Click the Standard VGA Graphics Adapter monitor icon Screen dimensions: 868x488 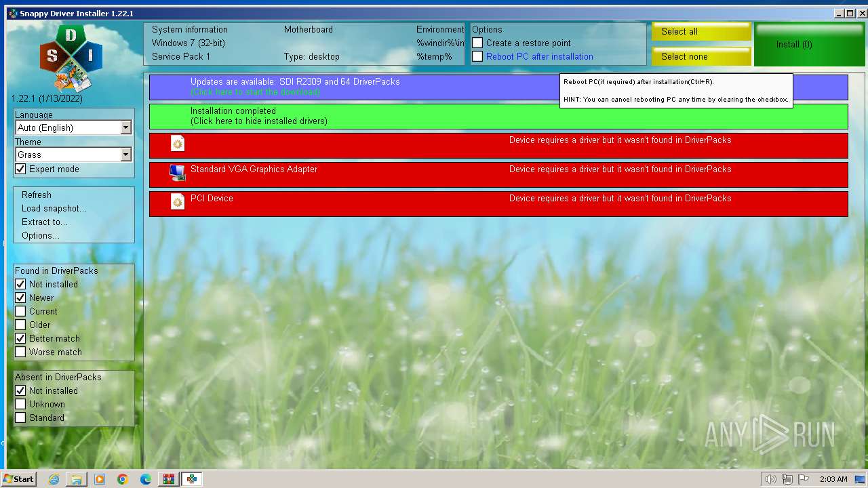178,173
